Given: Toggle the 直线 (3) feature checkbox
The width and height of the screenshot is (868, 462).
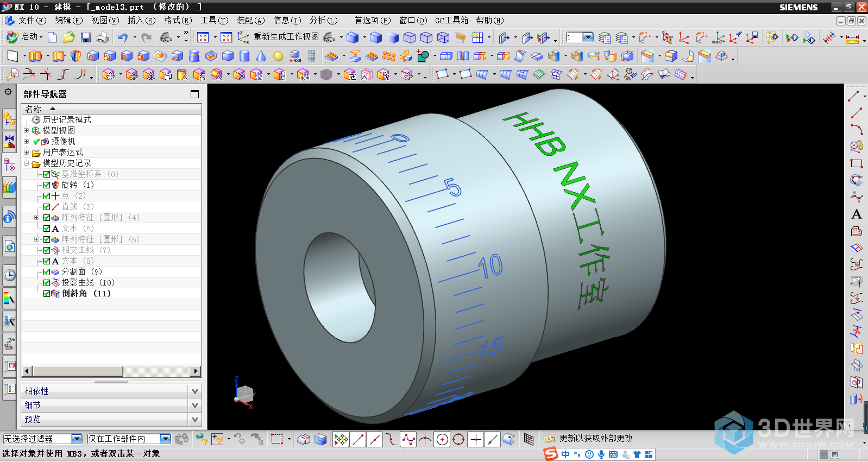Looking at the screenshot, I should pos(47,206).
